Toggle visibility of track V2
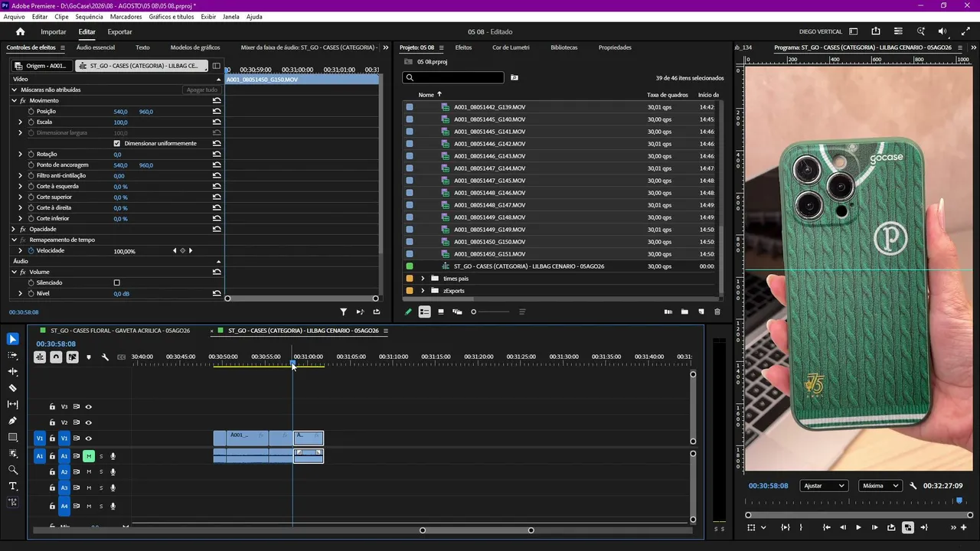This screenshot has height=551, width=980. (89, 422)
